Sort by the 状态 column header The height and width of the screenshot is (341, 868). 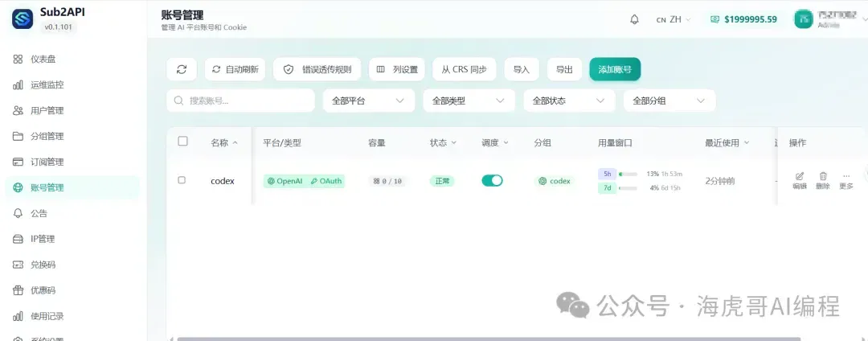pos(444,143)
